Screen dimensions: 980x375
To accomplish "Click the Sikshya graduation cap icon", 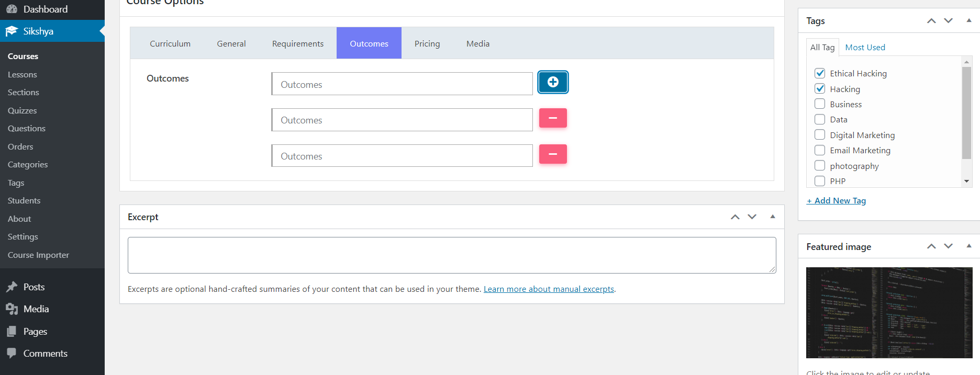I will pyautogui.click(x=12, y=31).
